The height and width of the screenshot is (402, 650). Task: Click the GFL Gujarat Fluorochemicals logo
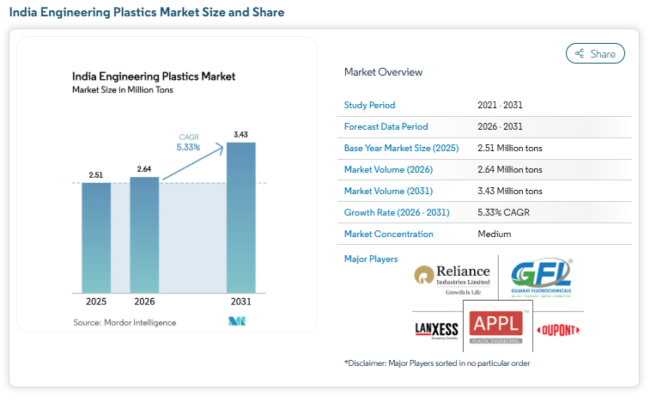(541, 277)
